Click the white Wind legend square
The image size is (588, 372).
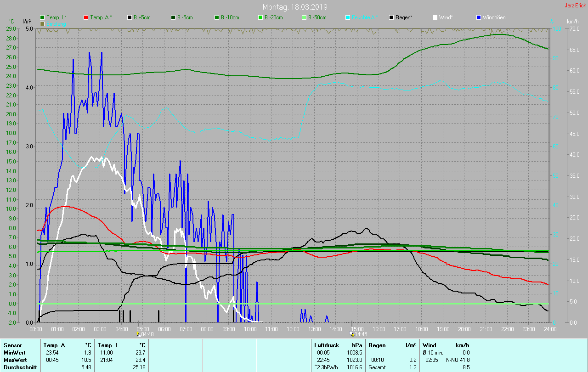pyautogui.click(x=435, y=17)
